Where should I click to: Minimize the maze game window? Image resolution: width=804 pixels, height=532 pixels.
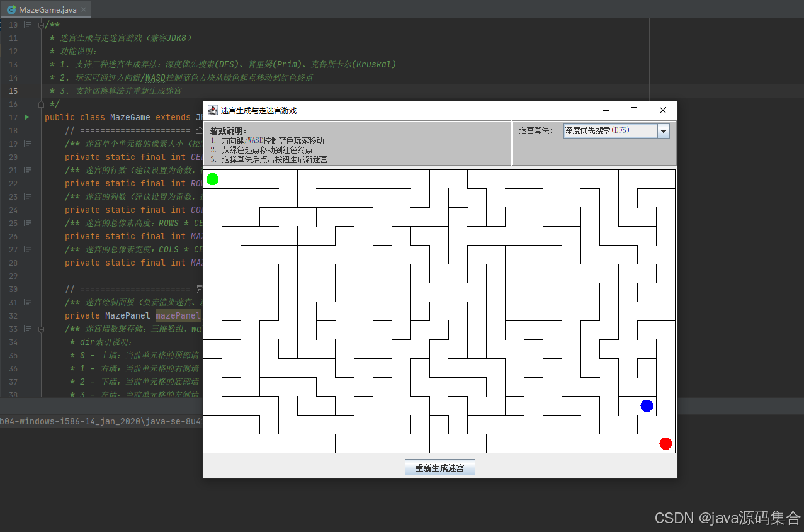(605, 110)
